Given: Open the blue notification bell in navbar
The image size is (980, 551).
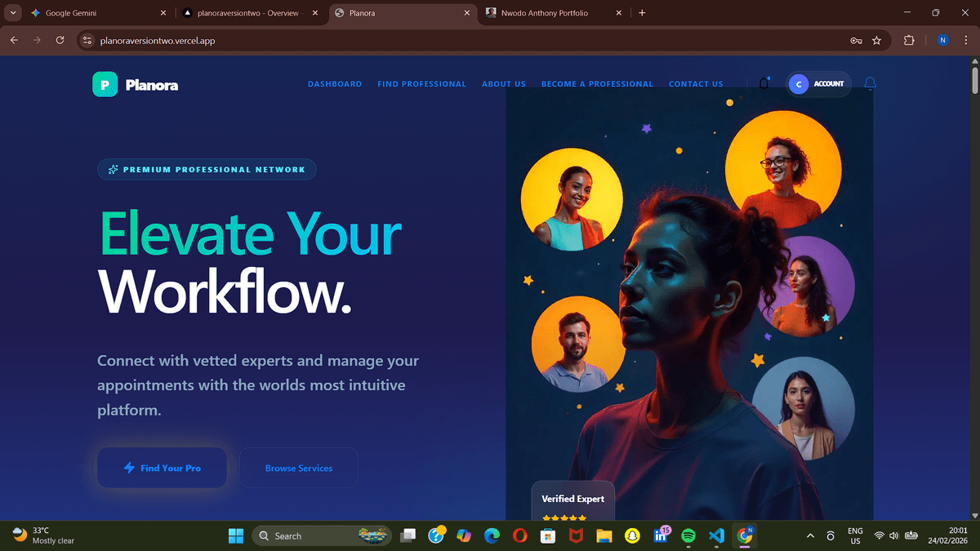Looking at the screenshot, I should tap(870, 83).
